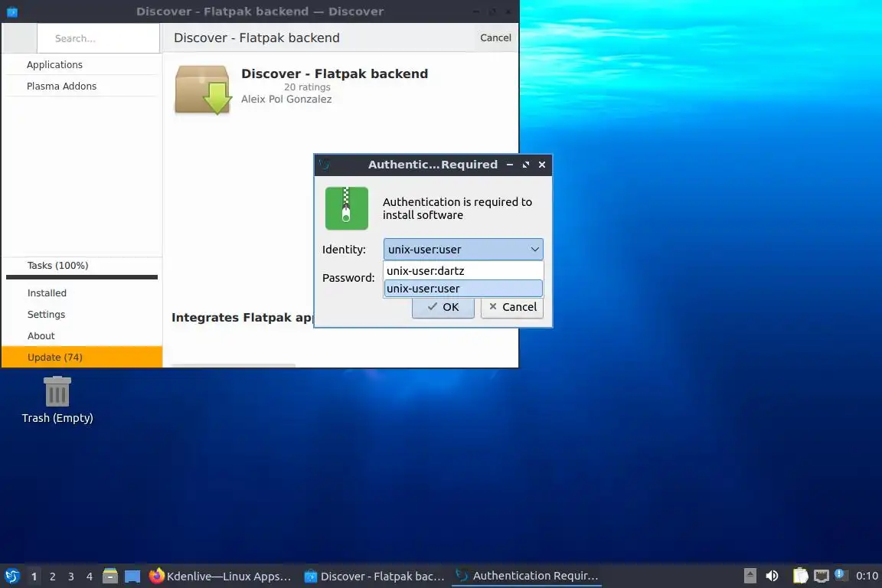Image resolution: width=882 pixels, height=588 pixels.
Task: Activate Kdenlive Firefox window in taskbar
Action: (x=220, y=577)
